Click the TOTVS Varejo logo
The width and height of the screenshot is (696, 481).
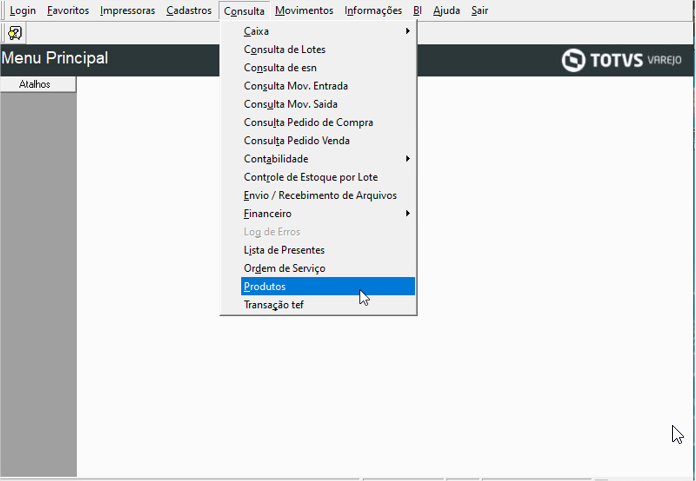(x=621, y=60)
